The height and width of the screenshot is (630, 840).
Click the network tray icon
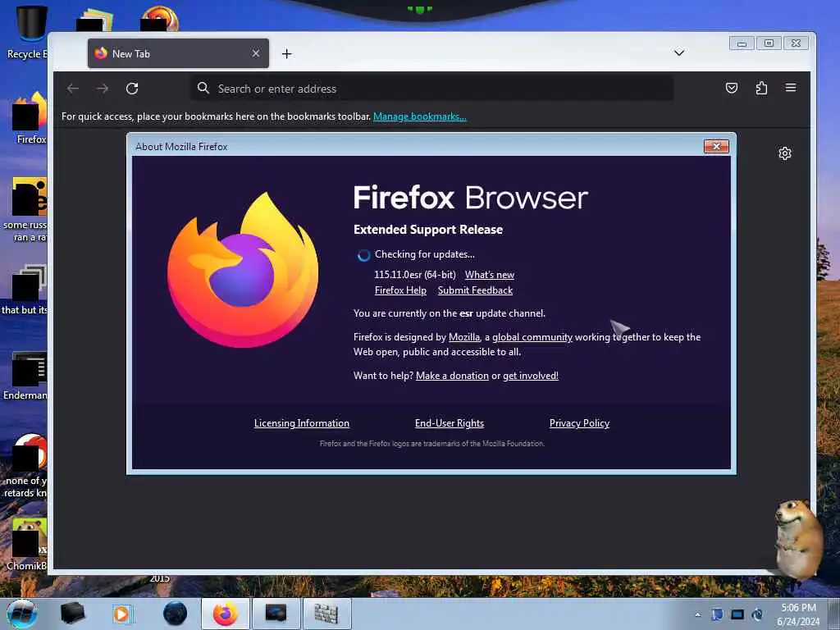pos(737,614)
